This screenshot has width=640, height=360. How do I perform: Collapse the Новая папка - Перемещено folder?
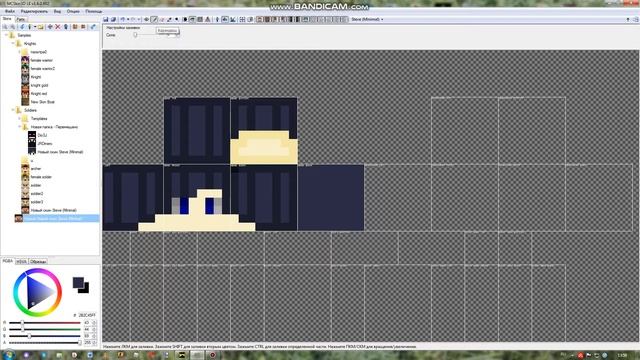(x=19, y=127)
